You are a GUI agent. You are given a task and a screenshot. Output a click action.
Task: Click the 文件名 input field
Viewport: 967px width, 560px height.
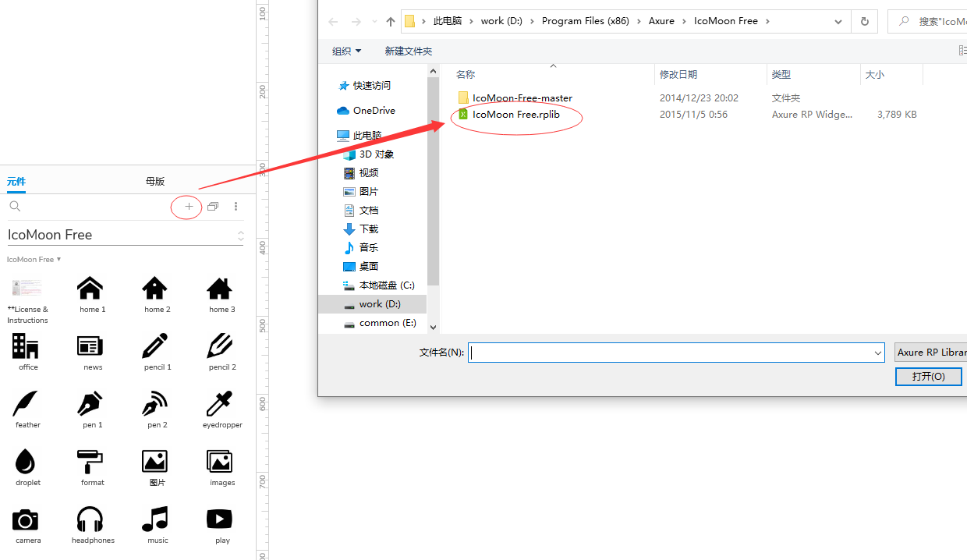coord(676,353)
